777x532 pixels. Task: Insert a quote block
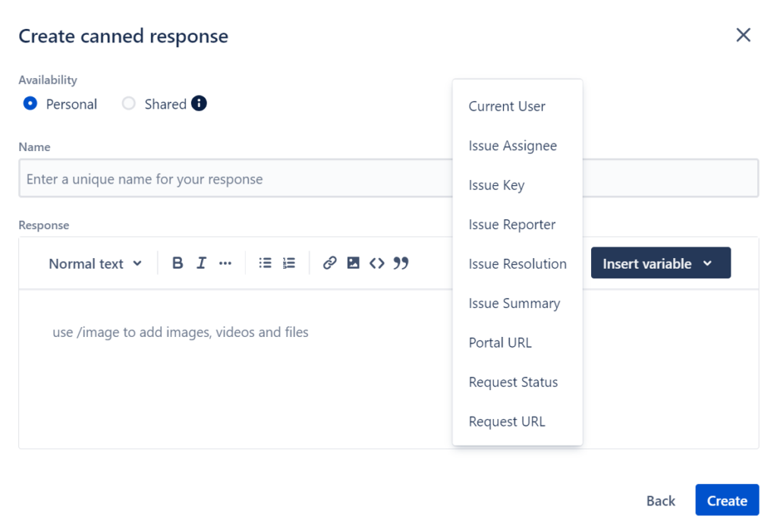pos(401,263)
